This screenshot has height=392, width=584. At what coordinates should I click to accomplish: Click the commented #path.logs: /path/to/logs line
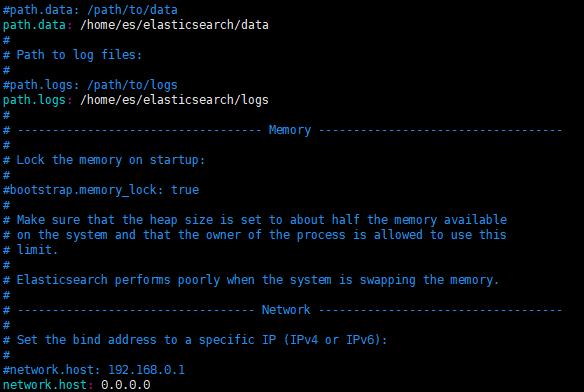pos(90,85)
